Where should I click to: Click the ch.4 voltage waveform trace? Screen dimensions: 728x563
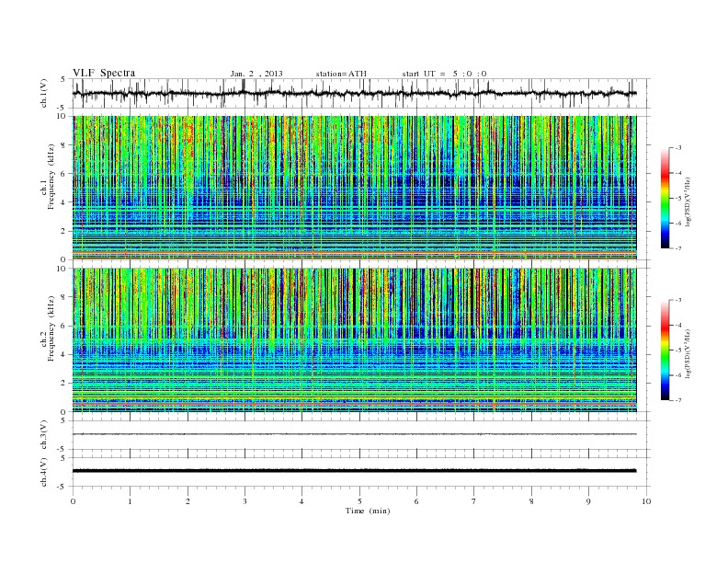click(354, 471)
